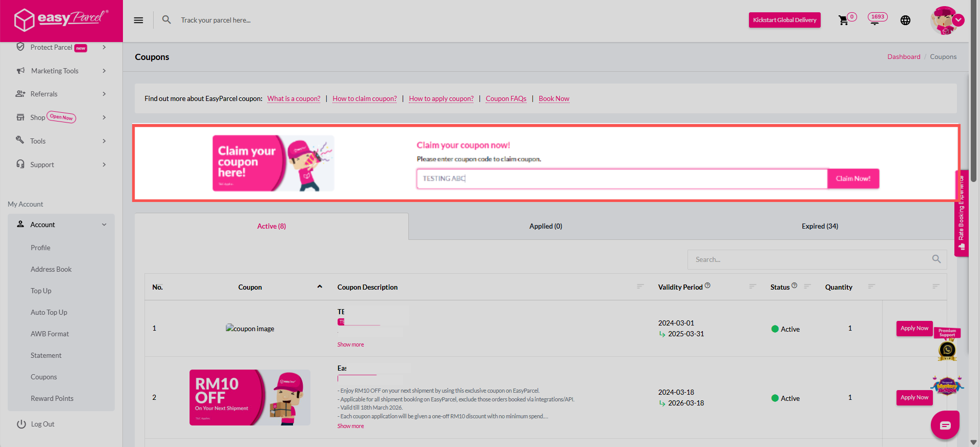Click the Support headset icon
Screen dimensions: 980x447
pos(20,164)
